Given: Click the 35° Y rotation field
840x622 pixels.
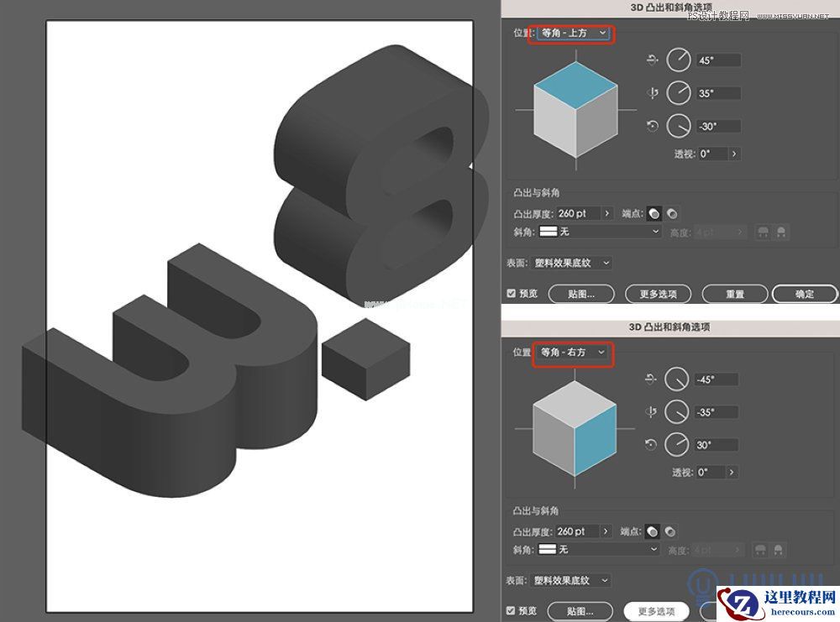Looking at the screenshot, I should click(x=718, y=93).
